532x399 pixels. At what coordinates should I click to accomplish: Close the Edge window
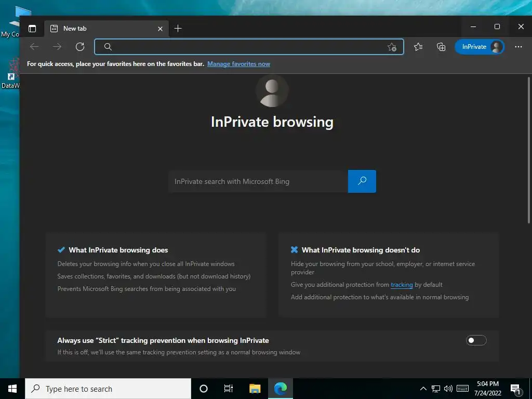(x=521, y=26)
